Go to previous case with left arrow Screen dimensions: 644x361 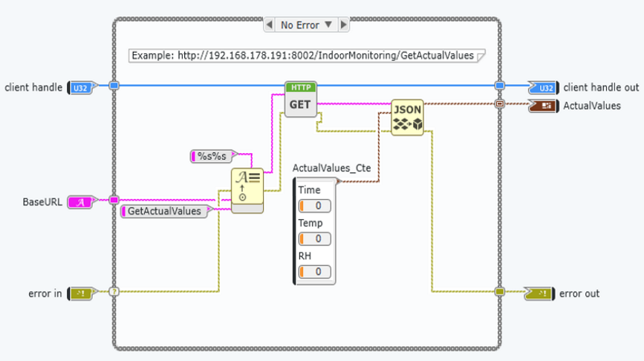[270, 25]
